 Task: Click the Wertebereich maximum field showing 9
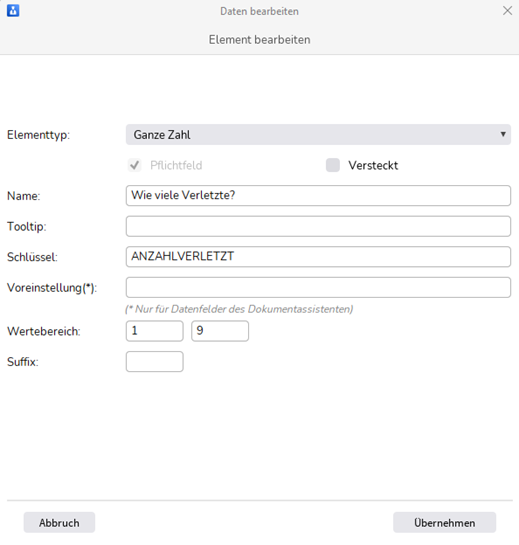tap(220, 331)
